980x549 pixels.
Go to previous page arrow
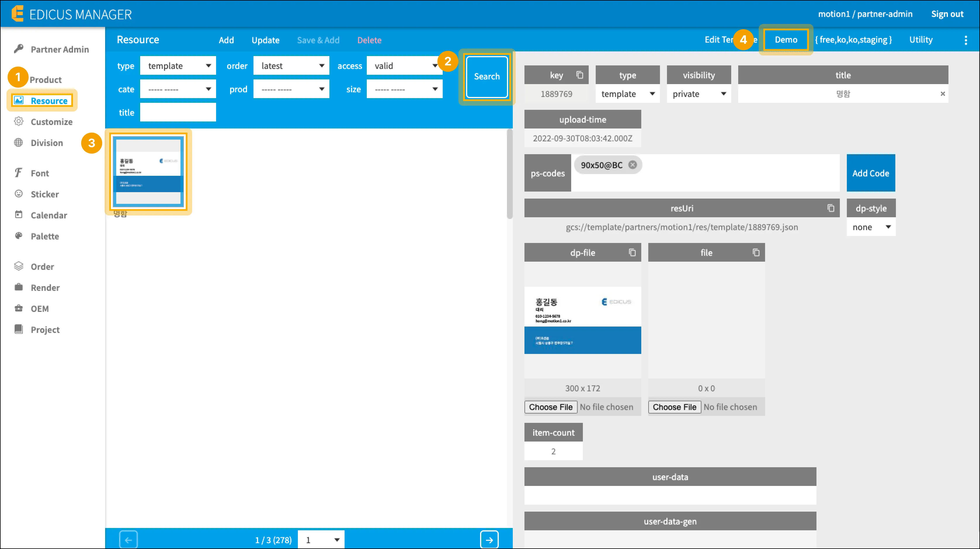[x=128, y=539]
